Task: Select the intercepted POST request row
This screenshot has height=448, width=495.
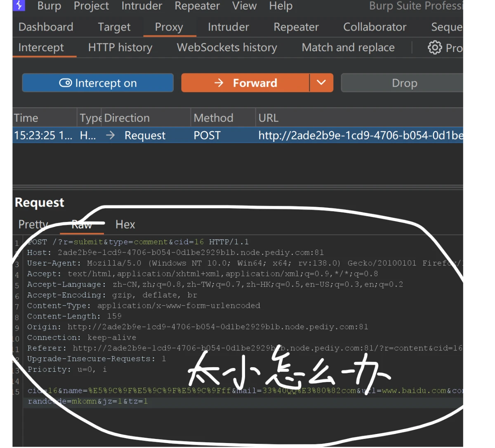Action: click(x=206, y=136)
